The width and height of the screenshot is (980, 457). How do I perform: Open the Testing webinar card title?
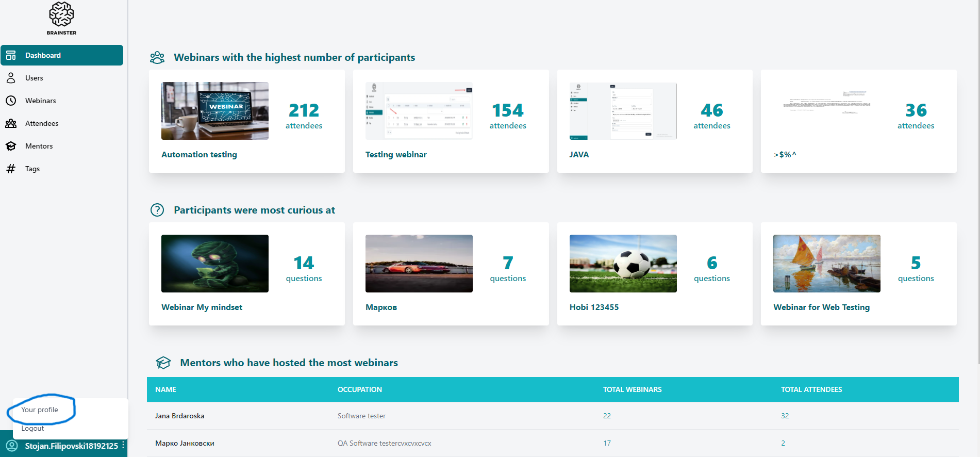coord(396,154)
